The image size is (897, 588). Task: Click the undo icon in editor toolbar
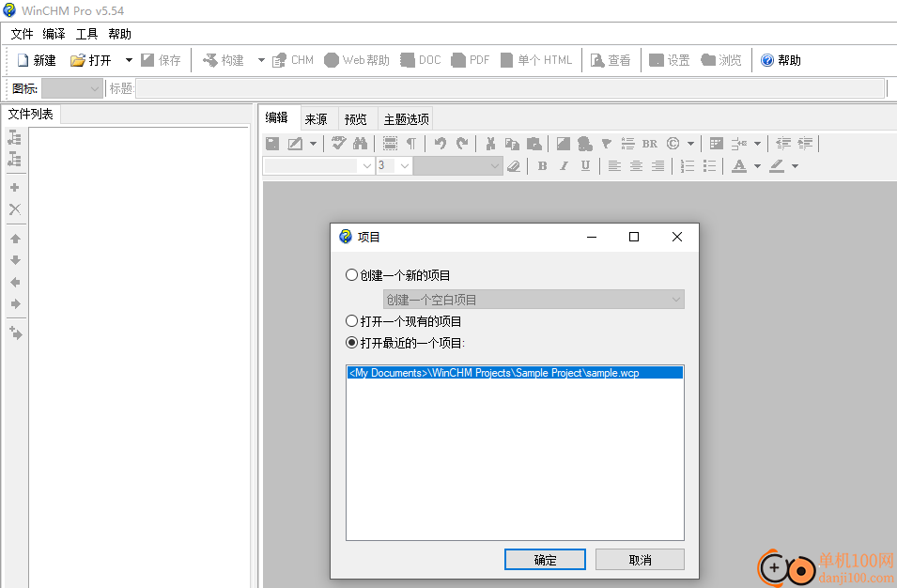pyautogui.click(x=440, y=144)
